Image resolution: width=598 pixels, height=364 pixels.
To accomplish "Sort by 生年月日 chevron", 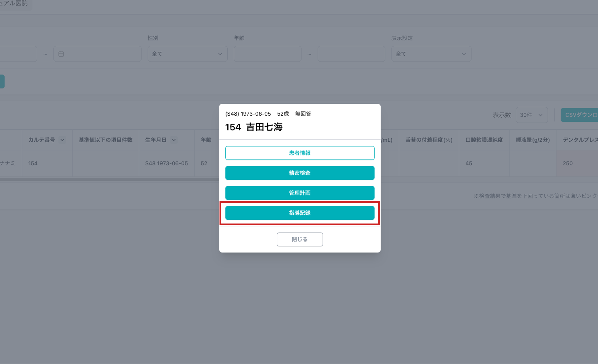I will tap(174, 140).
